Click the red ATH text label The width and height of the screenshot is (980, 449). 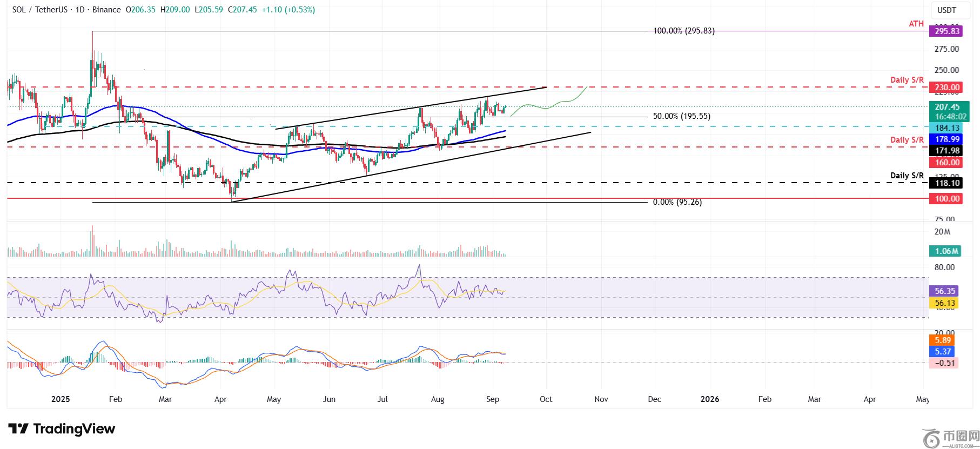(916, 24)
